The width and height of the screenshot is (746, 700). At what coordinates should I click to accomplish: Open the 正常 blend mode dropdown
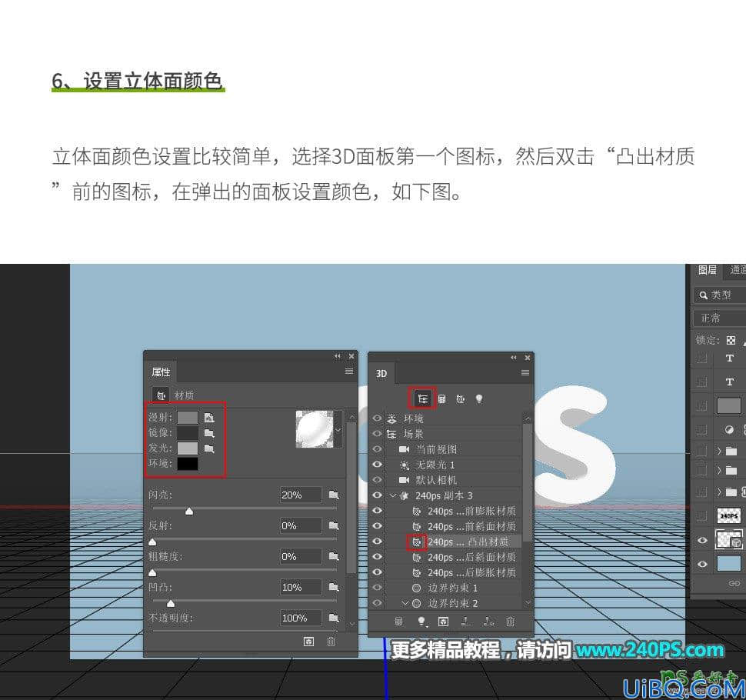tap(719, 318)
